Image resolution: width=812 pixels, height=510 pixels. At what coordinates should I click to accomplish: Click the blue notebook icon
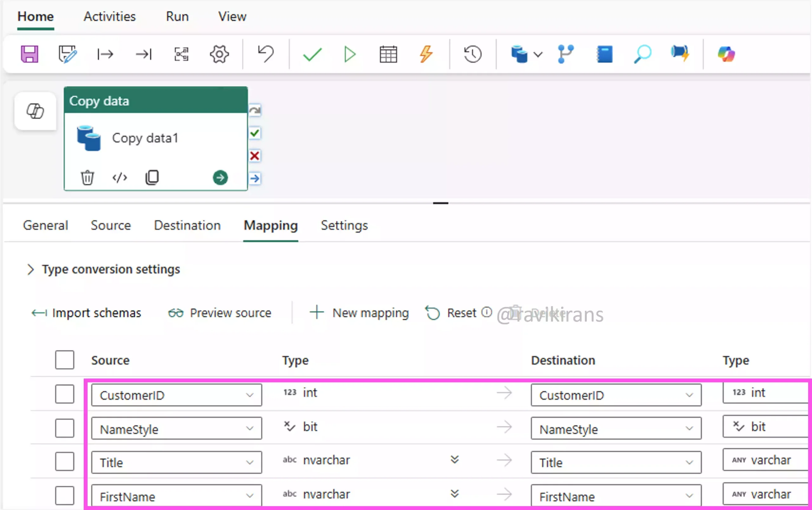[605, 54]
